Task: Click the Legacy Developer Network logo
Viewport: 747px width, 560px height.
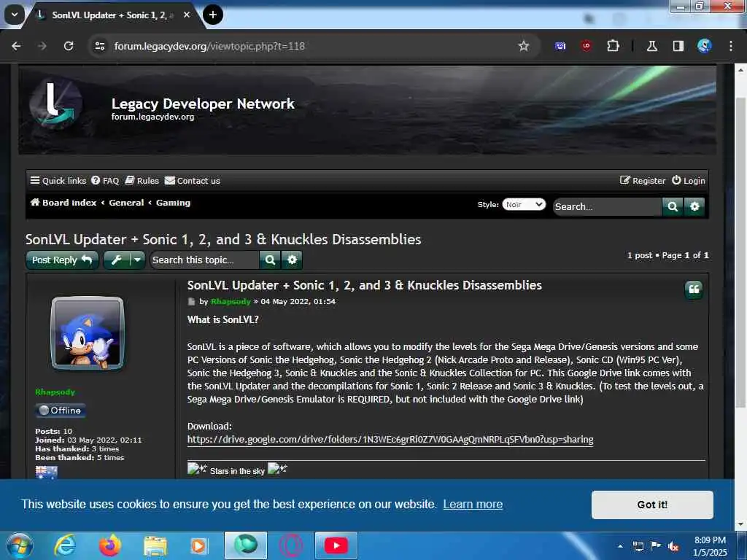Action: pos(55,105)
